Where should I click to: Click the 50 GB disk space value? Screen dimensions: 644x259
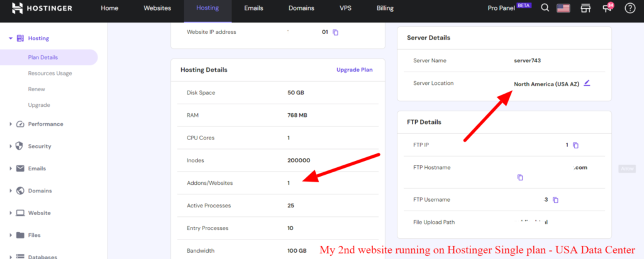[296, 93]
